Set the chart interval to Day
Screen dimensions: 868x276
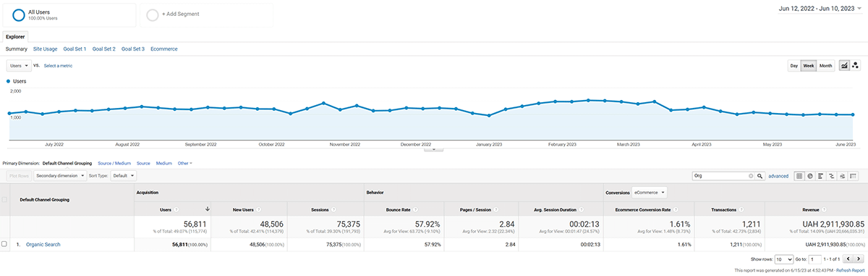pyautogui.click(x=793, y=65)
